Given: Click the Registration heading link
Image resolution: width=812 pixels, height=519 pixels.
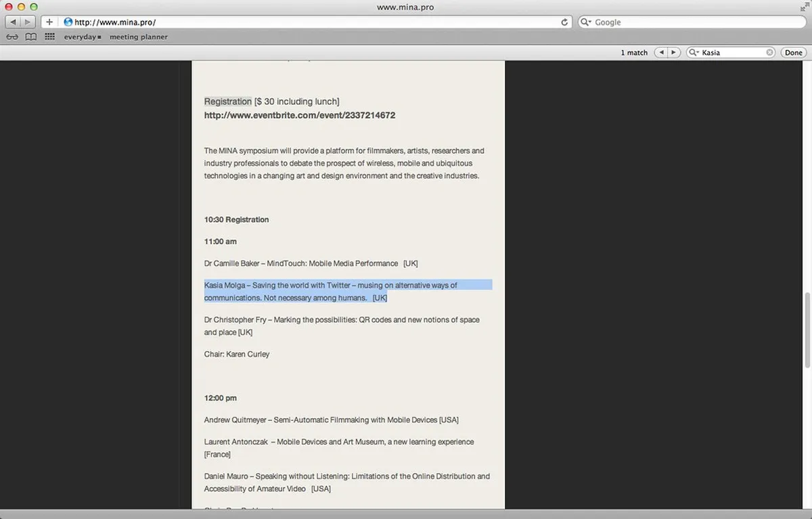Looking at the screenshot, I should [x=228, y=101].
